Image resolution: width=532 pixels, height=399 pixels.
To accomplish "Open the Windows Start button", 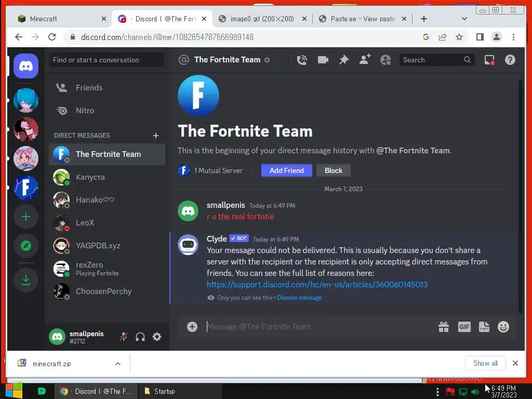I will [x=14, y=391].
